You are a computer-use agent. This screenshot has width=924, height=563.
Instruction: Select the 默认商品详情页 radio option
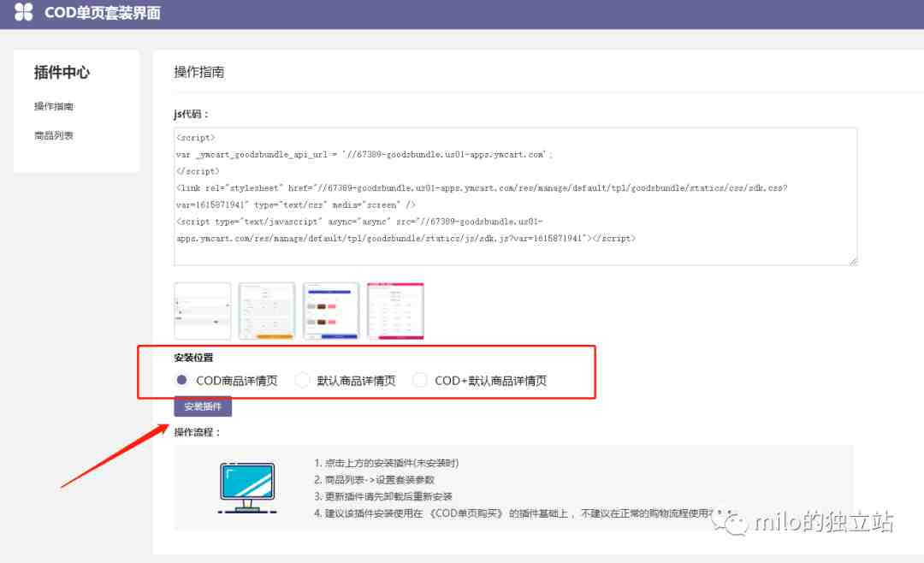click(302, 380)
